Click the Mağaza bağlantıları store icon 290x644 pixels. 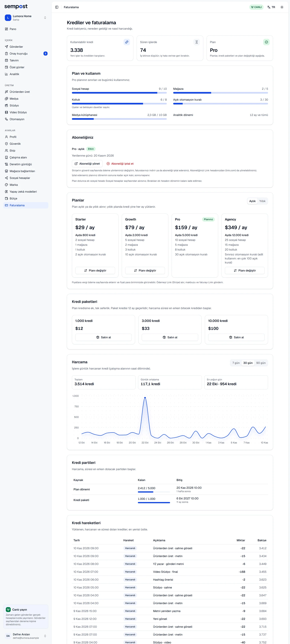point(7,171)
